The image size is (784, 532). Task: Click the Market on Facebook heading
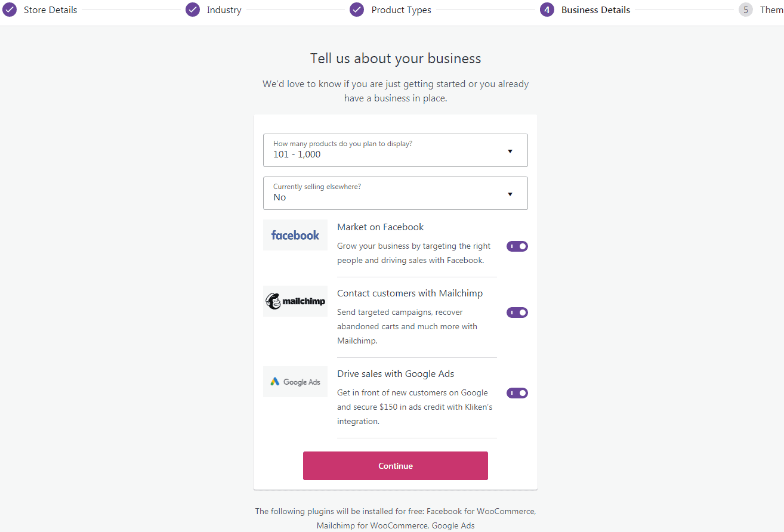click(x=380, y=227)
